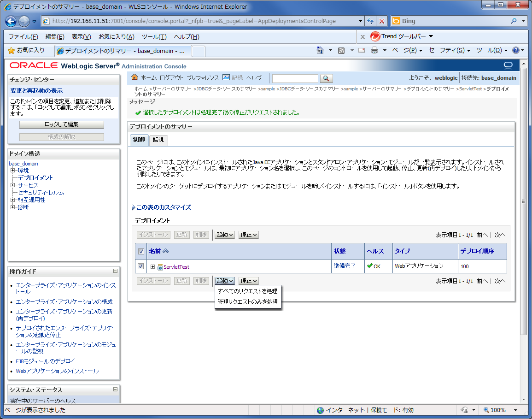Screen dimensions: 532x419
Task: Expand the サービス tree node
Action: pyautogui.click(x=12, y=185)
